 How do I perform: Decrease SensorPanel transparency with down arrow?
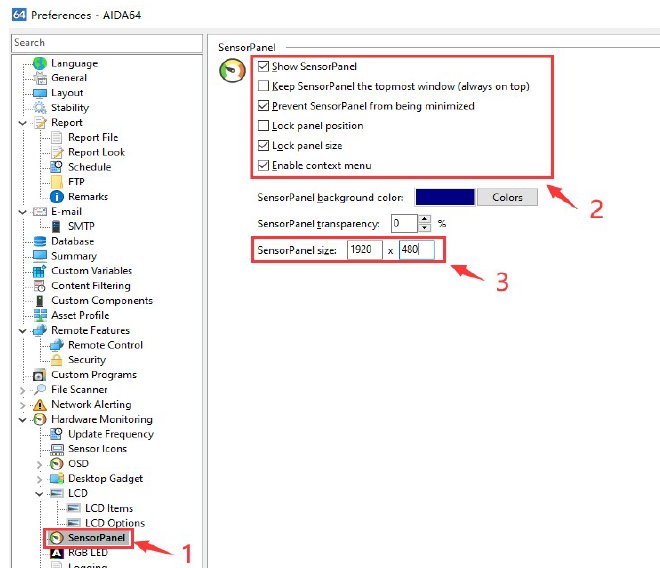(425, 228)
